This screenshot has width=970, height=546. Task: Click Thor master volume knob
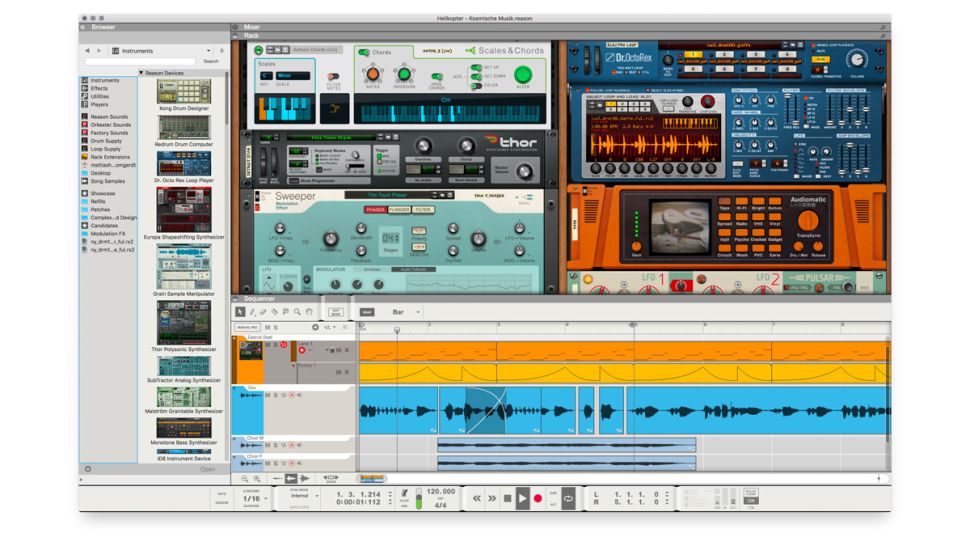525,173
